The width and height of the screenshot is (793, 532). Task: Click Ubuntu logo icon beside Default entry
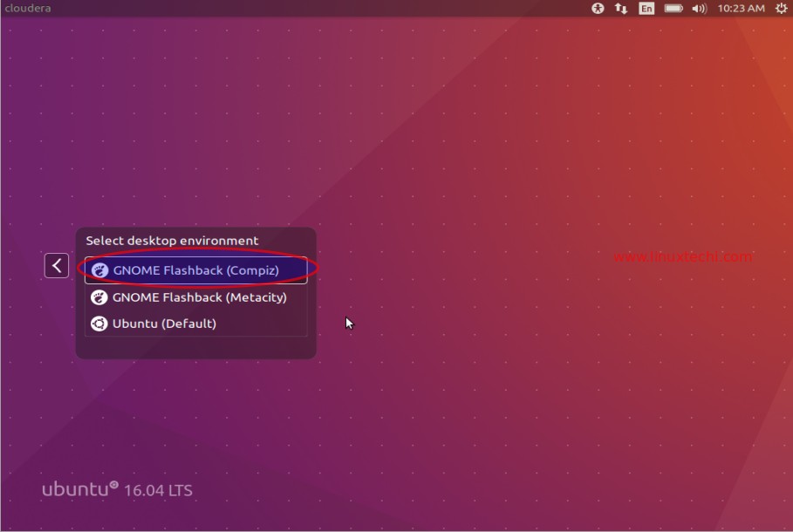tap(99, 324)
